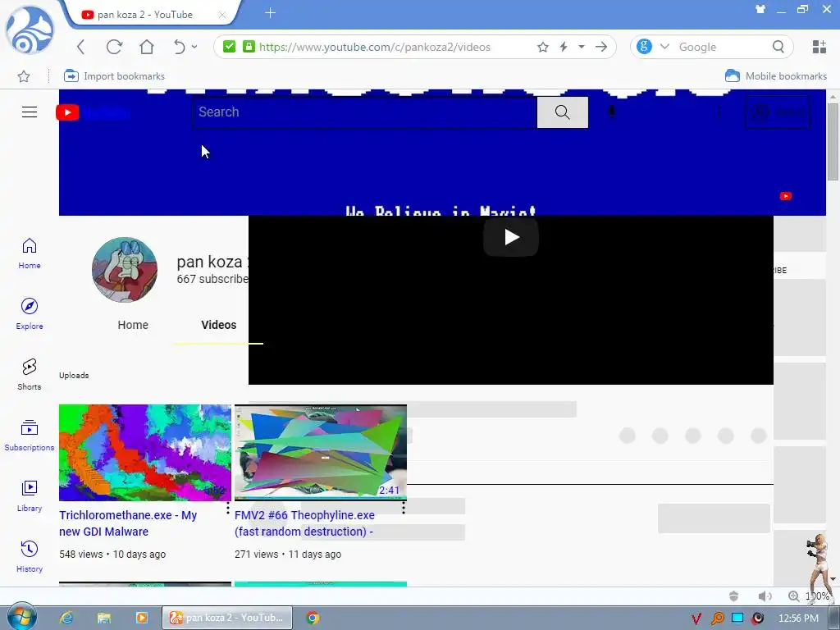The height and width of the screenshot is (630, 840).
Task: Open Windows Media Player from the taskbar
Action: point(141,618)
